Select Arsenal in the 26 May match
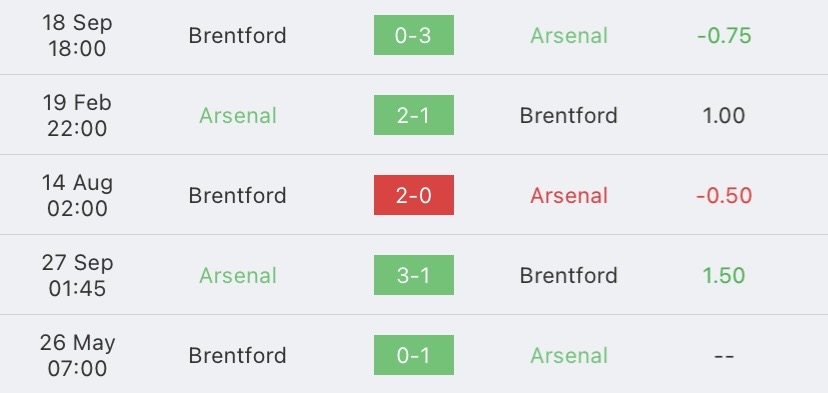Image resolution: width=828 pixels, height=393 pixels. [x=569, y=355]
